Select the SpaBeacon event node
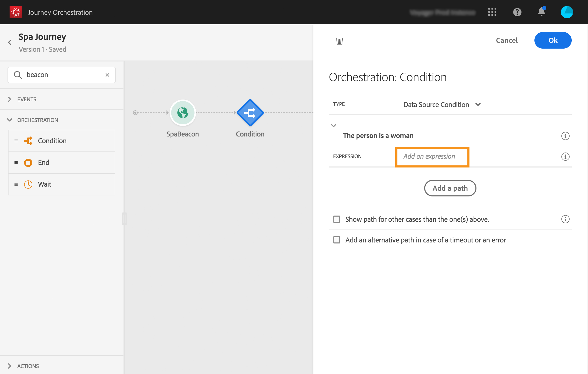The height and width of the screenshot is (374, 588). pos(183,113)
